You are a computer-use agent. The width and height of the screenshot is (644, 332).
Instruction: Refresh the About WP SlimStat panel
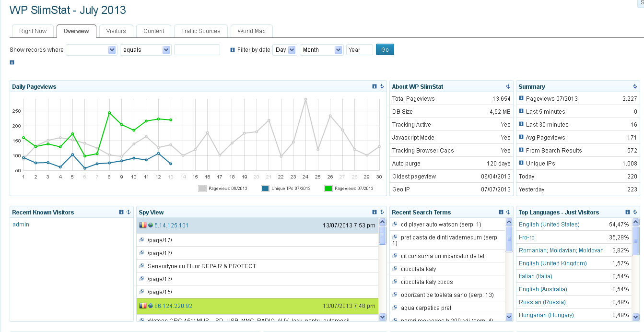[x=508, y=86]
